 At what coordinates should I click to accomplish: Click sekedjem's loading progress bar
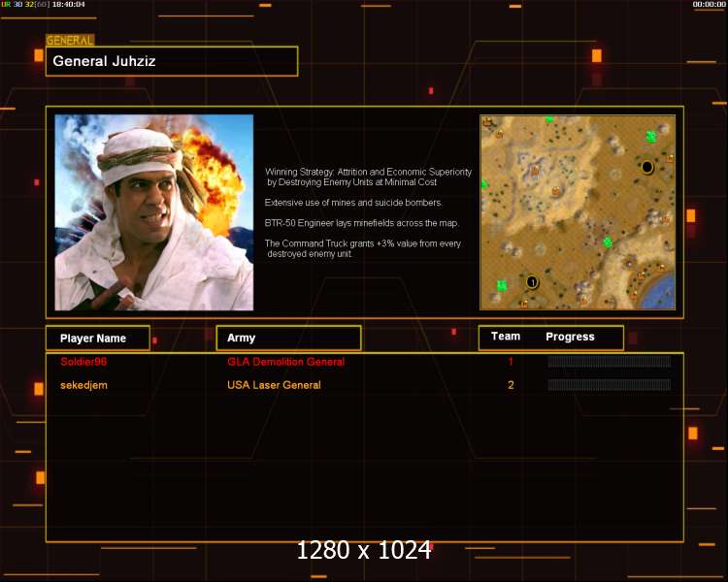610,384
